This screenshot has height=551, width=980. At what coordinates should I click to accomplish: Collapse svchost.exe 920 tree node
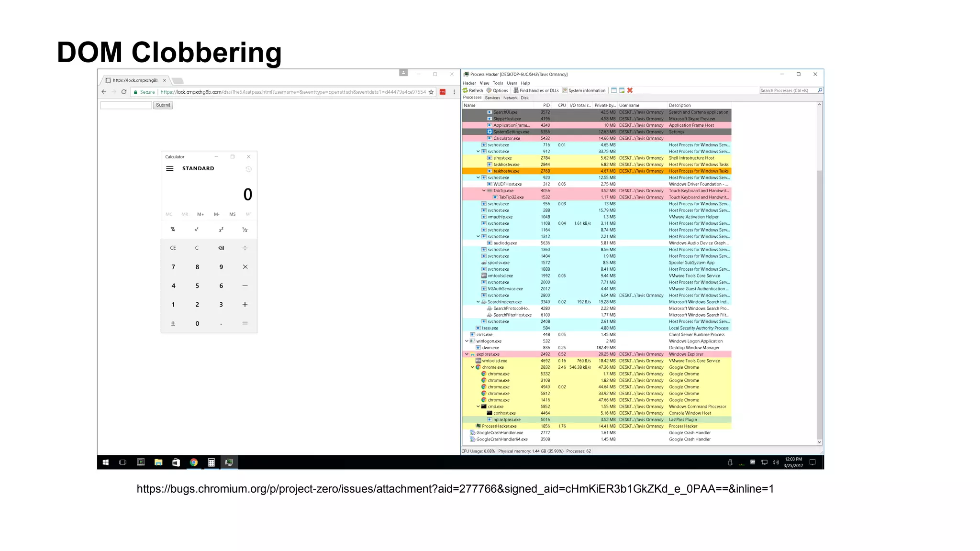[478, 177]
